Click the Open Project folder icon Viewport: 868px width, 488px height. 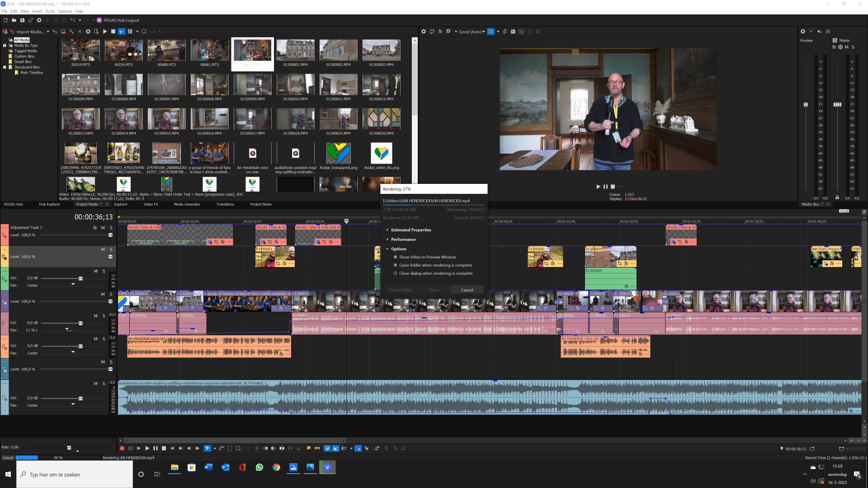pos(14,20)
